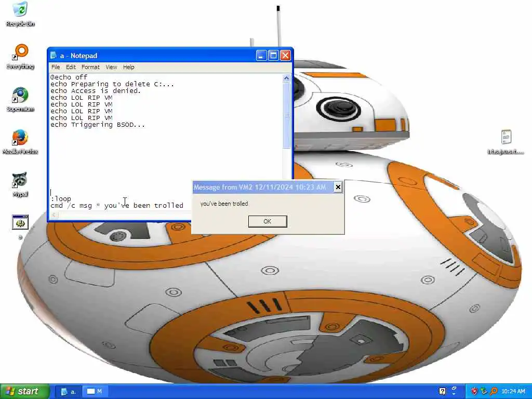Click the 'a - Notepad' title bar text
The image size is (532, 399).
(x=79, y=56)
